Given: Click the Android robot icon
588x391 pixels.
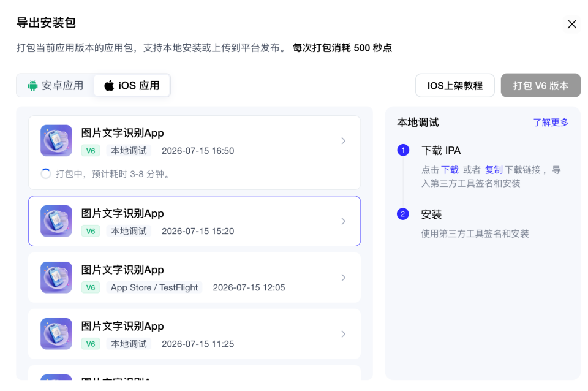Looking at the screenshot, I should point(32,86).
